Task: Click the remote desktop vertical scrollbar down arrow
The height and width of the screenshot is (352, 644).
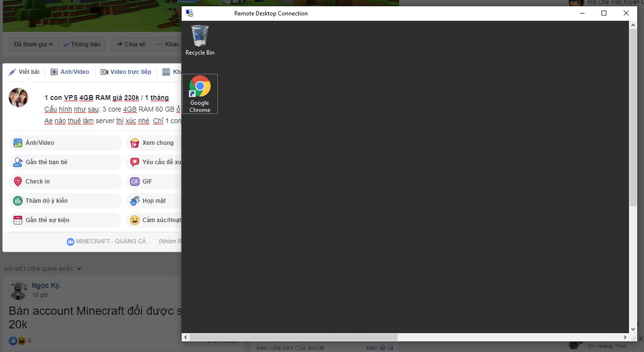Action: [633, 329]
